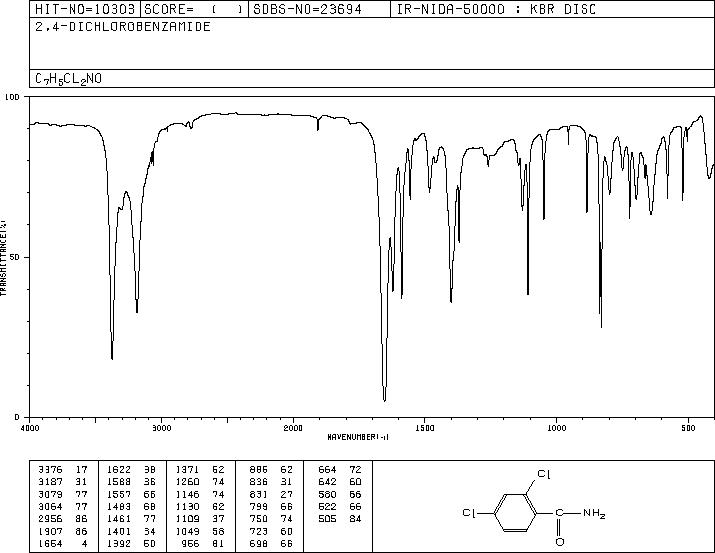Click the benzene ring in structure diagram
The width and height of the screenshot is (715, 553).
coord(516,513)
